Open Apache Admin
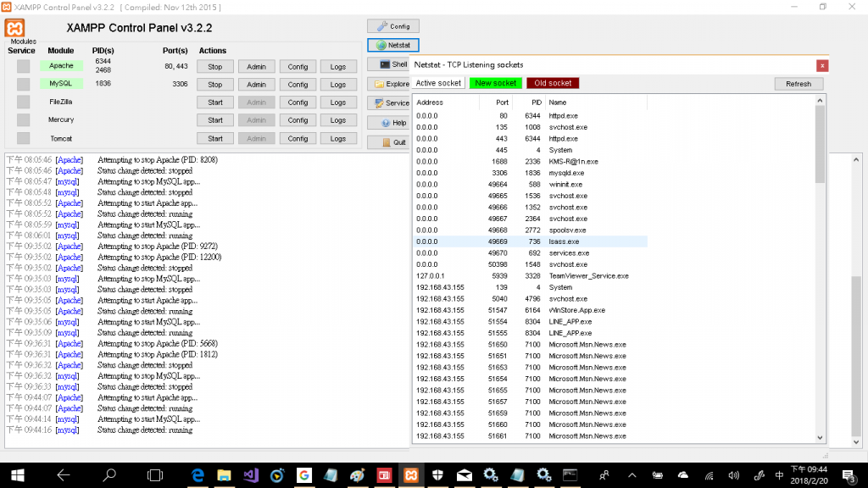The image size is (868, 488). 256,66
